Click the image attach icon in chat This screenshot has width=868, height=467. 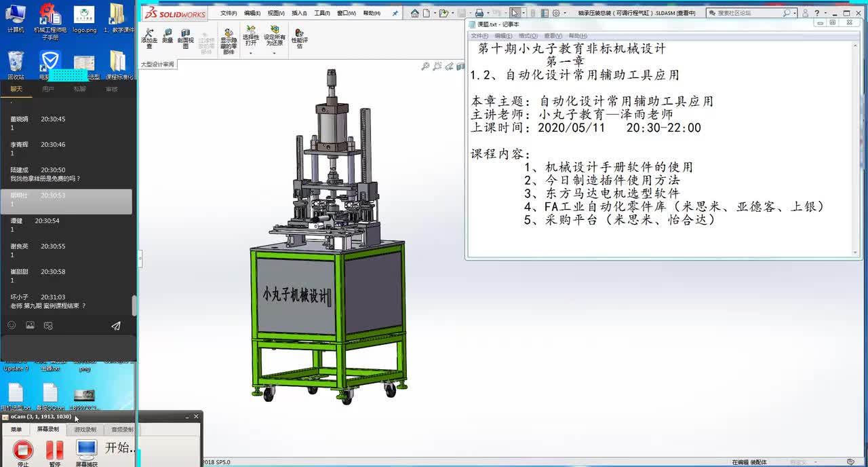30,325
